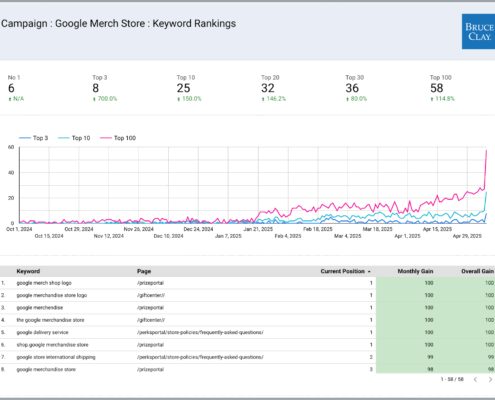Select keyword 'google merchendise'
495x400 pixels.
point(40,308)
